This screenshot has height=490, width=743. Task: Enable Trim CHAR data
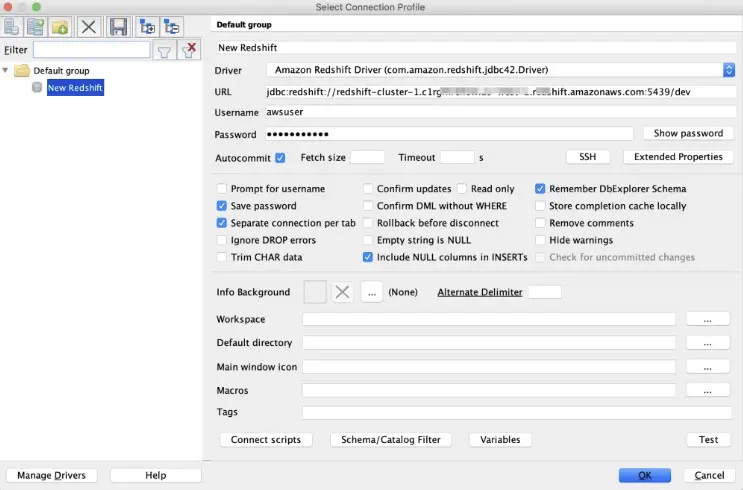tap(221, 257)
